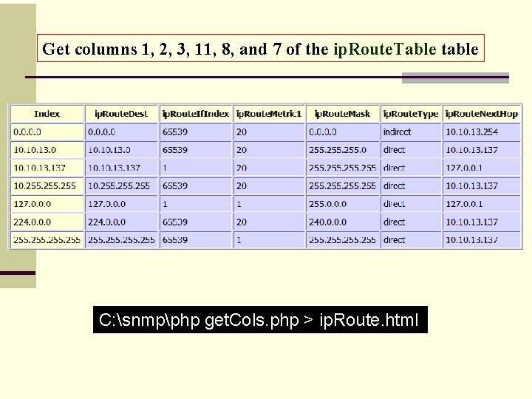Select 'direct' in the 10.10.13.0 row
The image size is (532, 399).
[411, 150]
